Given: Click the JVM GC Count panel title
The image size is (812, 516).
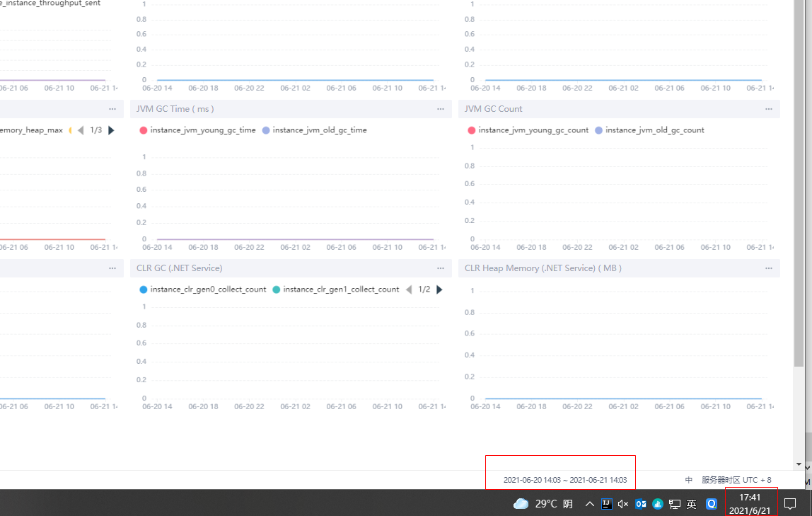Looking at the screenshot, I should click(x=493, y=109).
